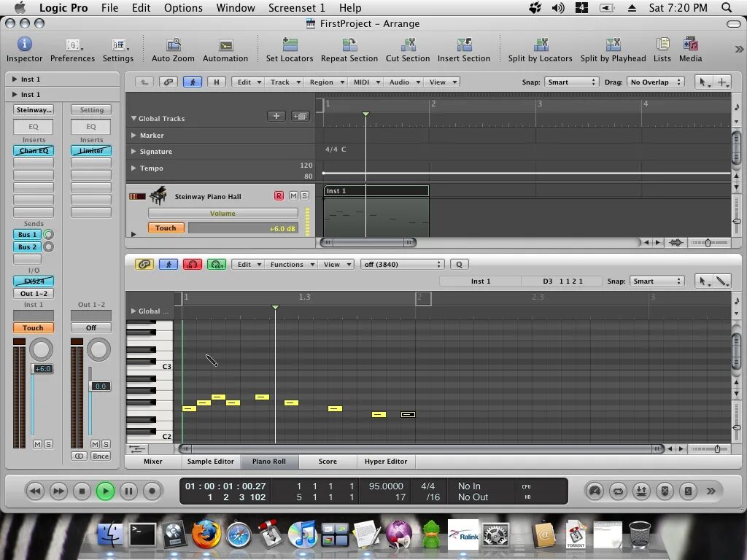This screenshot has width=747, height=560.
Task: Click the Split by Locators icon
Action: click(541, 44)
